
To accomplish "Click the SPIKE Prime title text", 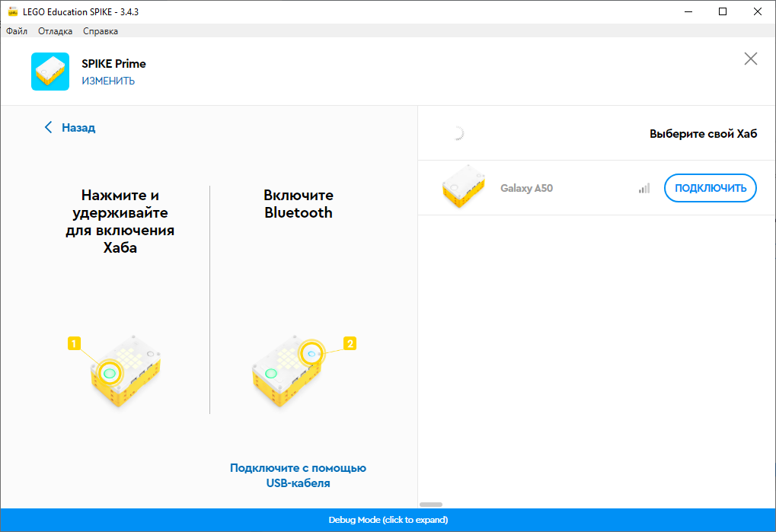I will [x=113, y=64].
